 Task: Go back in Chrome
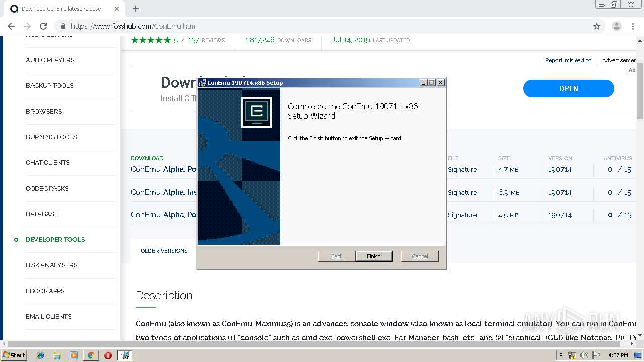click(11, 26)
